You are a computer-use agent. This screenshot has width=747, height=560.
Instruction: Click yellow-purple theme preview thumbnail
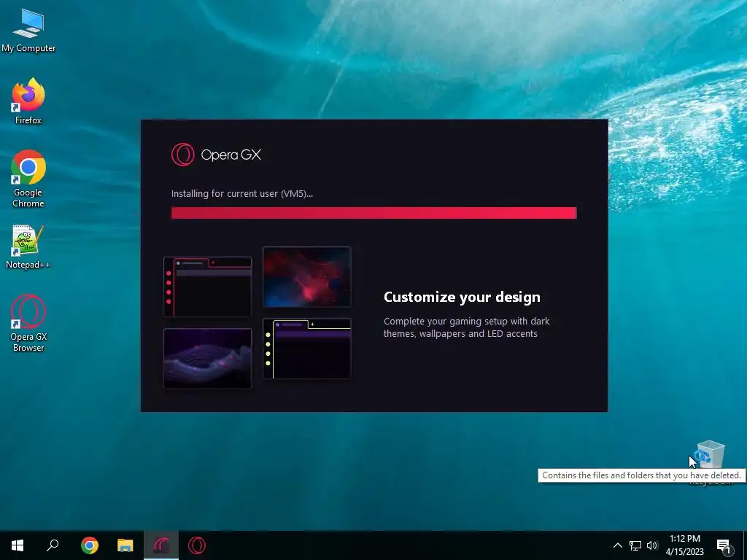click(307, 349)
